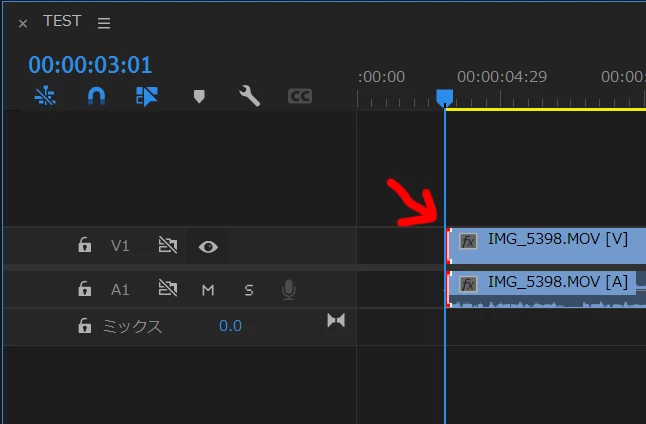Click the Mix track output icon
This screenshot has width=646, height=424.
point(336,321)
